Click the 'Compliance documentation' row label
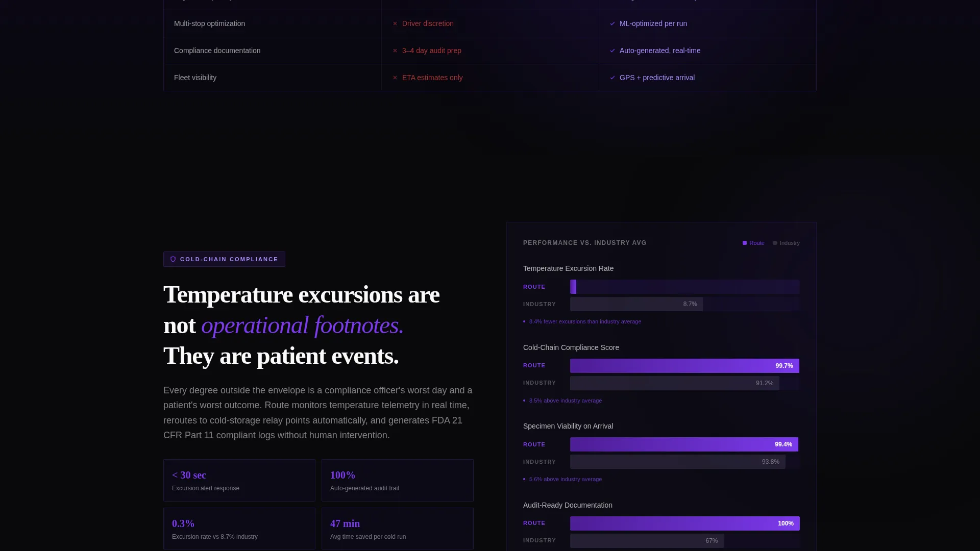The image size is (980, 551). [x=217, y=51]
